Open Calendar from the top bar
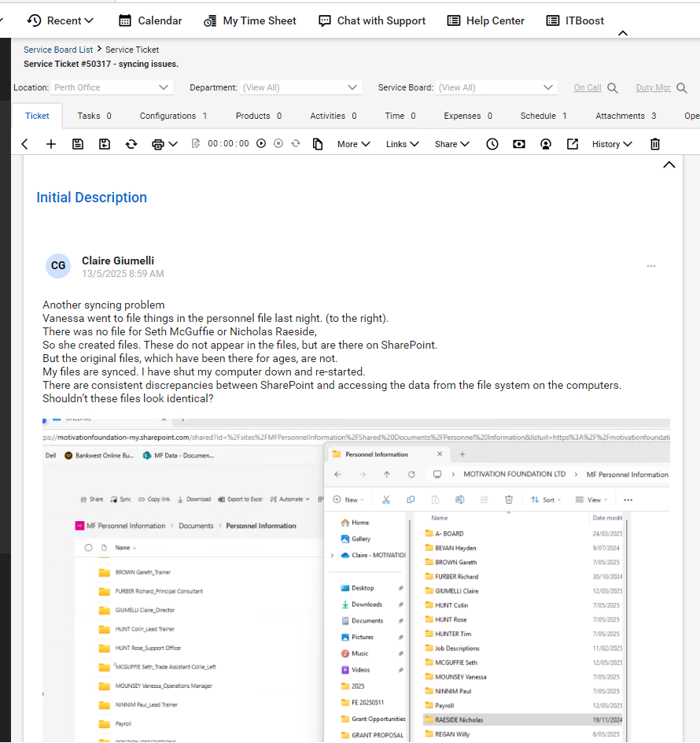 (150, 20)
